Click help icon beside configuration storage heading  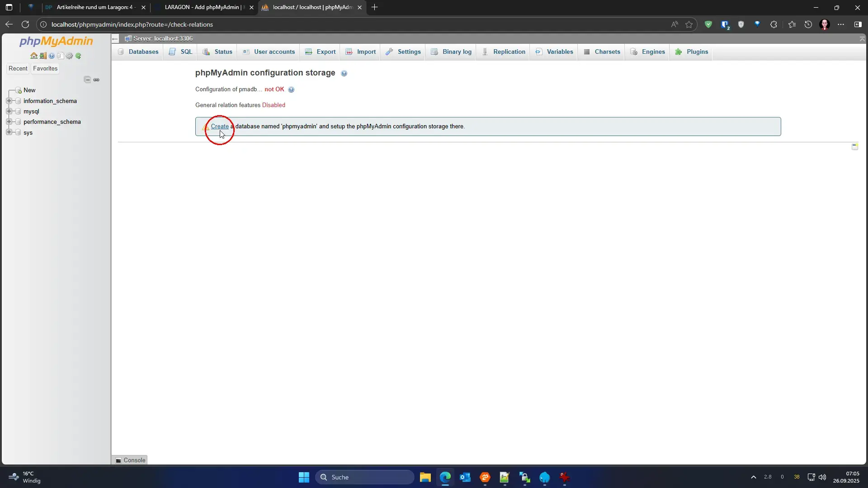[x=344, y=73]
